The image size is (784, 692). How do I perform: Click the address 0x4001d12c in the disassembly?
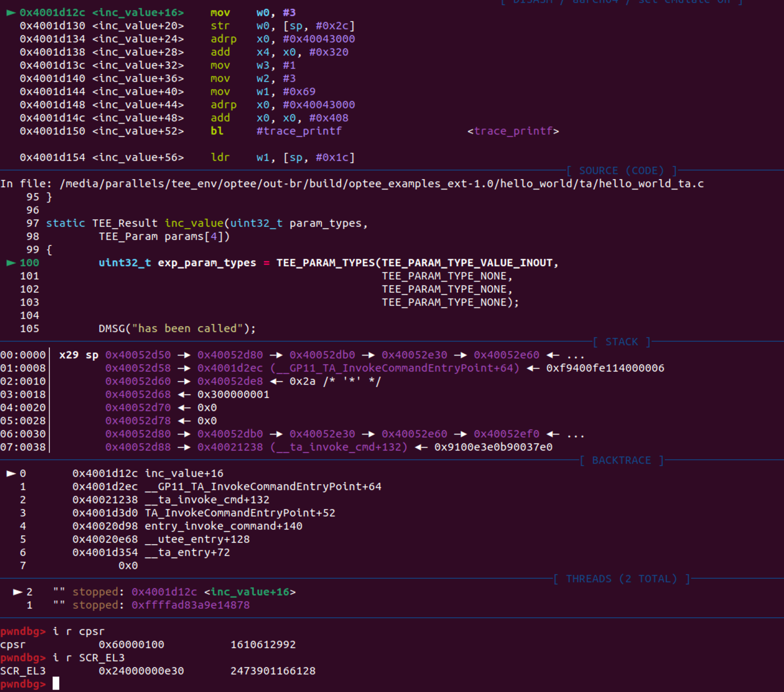(53, 13)
